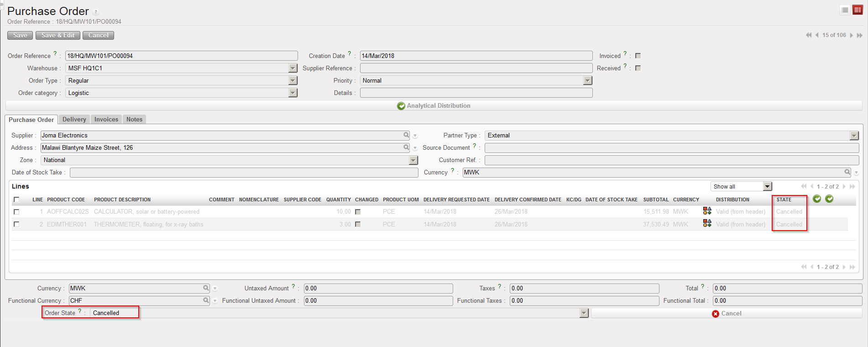Jump to first record using double-left arrow

(x=809, y=35)
